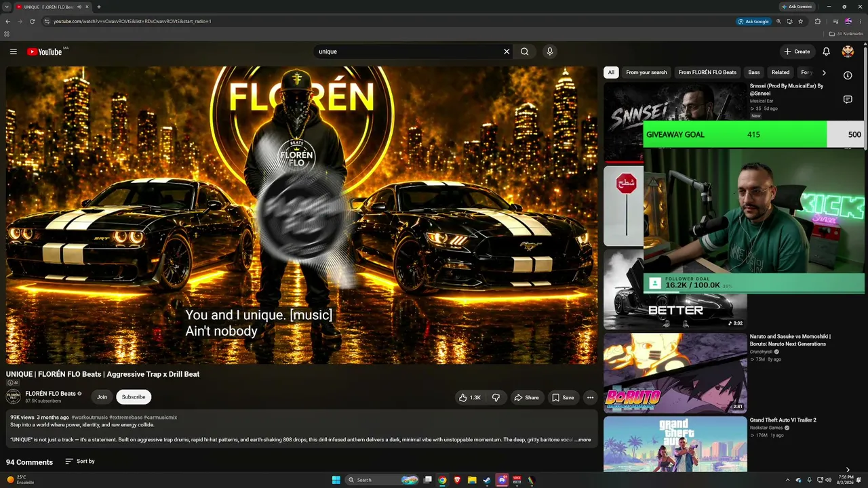Open File Explorer from the taskbar
Screen dimensions: 868x488
(x=472, y=480)
